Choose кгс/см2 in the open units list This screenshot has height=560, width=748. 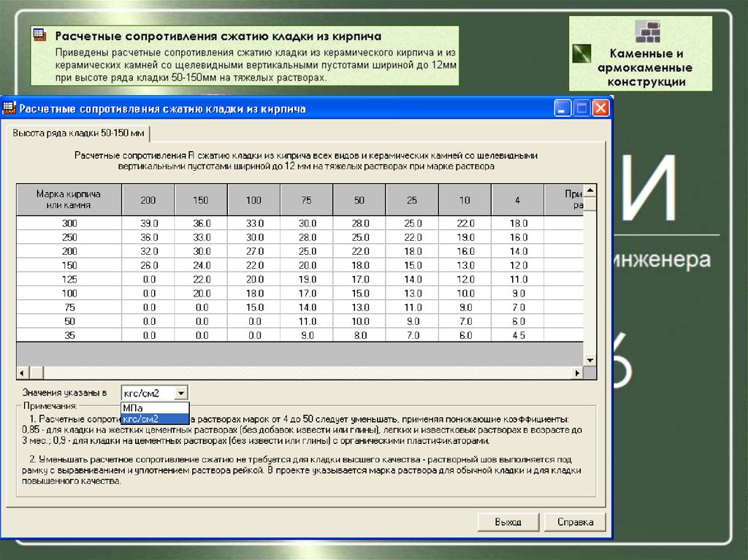tap(155, 418)
